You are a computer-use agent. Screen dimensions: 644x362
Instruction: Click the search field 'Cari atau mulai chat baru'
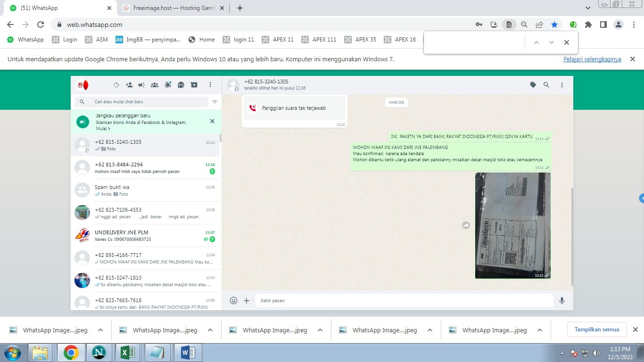click(x=141, y=102)
